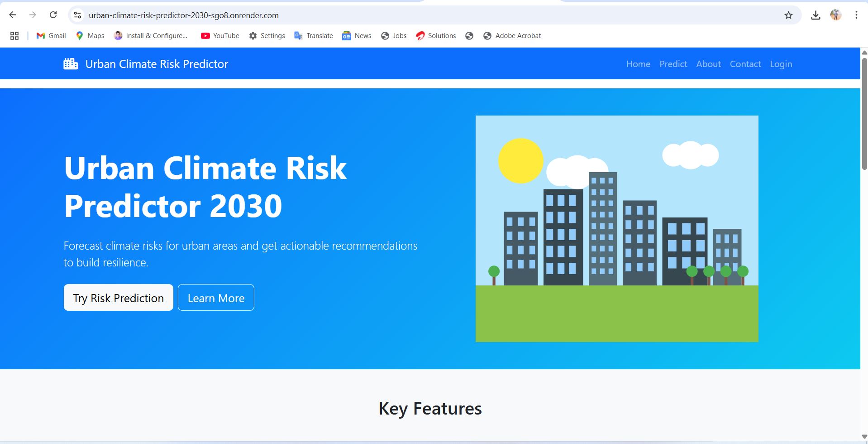Open the YouTube bookmark
The width and height of the screenshot is (868, 444).
tap(206, 36)
